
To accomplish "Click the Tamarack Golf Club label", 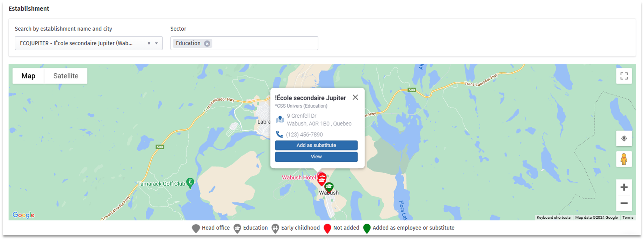I will [x=161, y=184].
